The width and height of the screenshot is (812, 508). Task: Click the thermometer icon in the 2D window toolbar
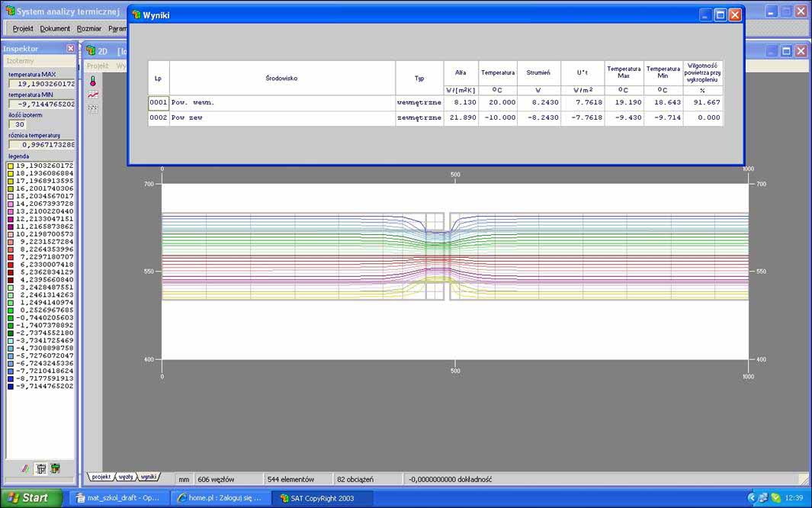[93, 82]
